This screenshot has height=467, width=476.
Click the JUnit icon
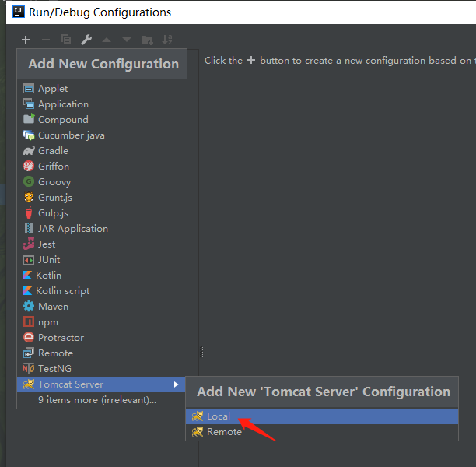coord(29,260)
